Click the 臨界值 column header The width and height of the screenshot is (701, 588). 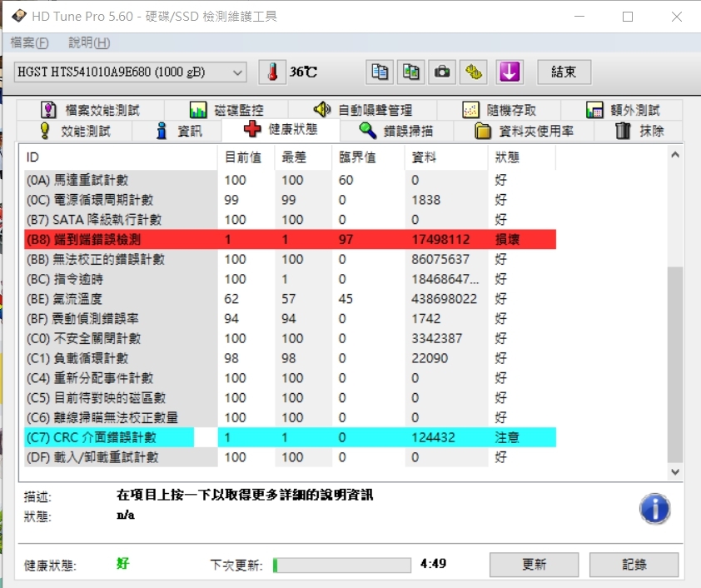point(368,157)
